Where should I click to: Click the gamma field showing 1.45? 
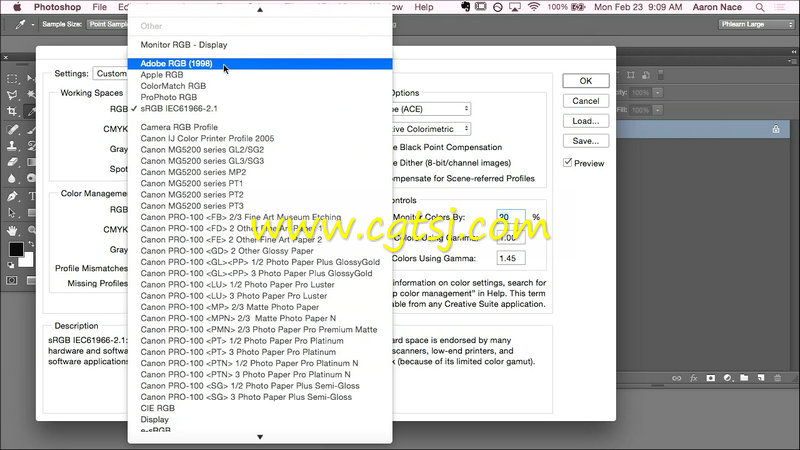511,258
